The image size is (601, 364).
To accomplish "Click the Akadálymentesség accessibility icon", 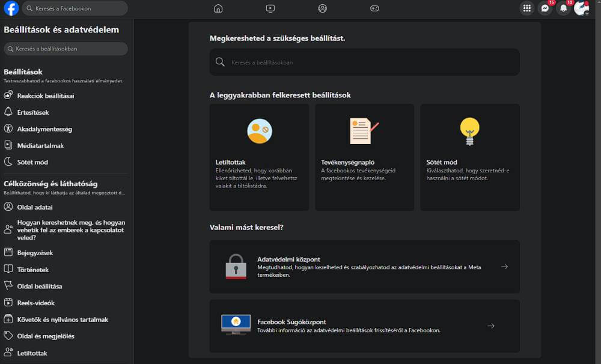I will 8,129.
